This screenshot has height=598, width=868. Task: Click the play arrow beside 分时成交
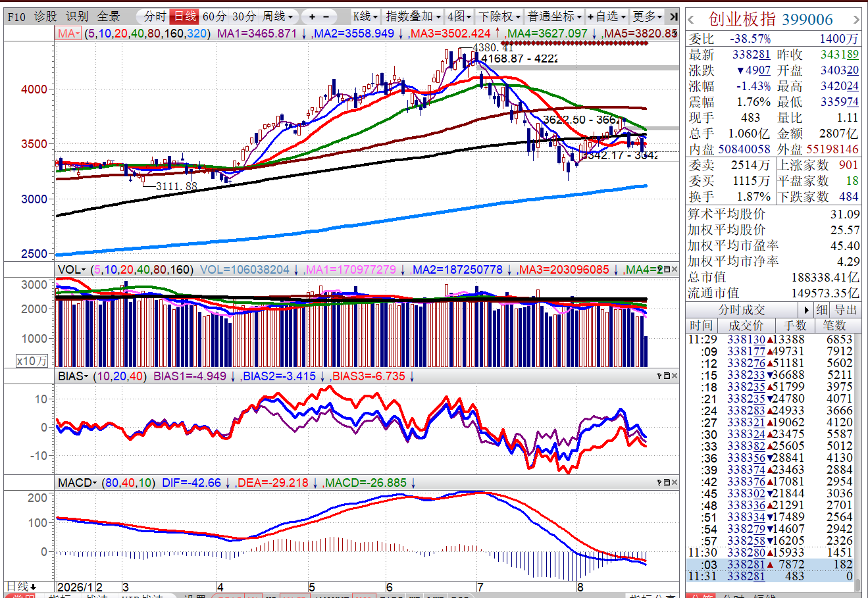tap(807, 310)
